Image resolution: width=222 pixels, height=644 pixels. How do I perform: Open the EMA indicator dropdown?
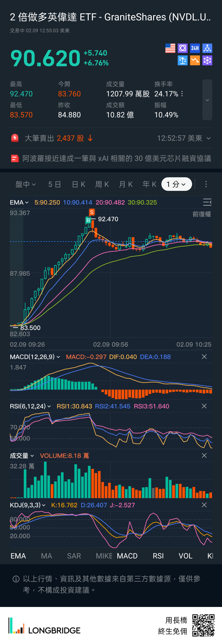click(19, 202)
